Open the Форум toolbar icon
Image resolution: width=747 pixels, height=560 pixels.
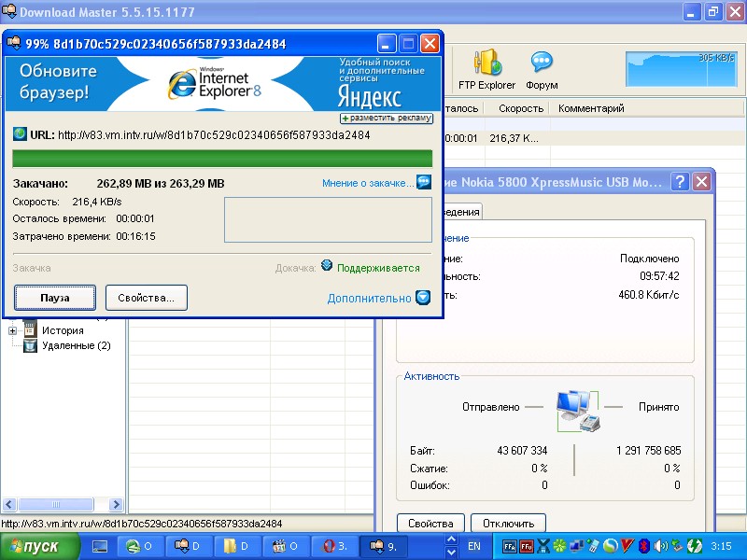click(542, 69)
